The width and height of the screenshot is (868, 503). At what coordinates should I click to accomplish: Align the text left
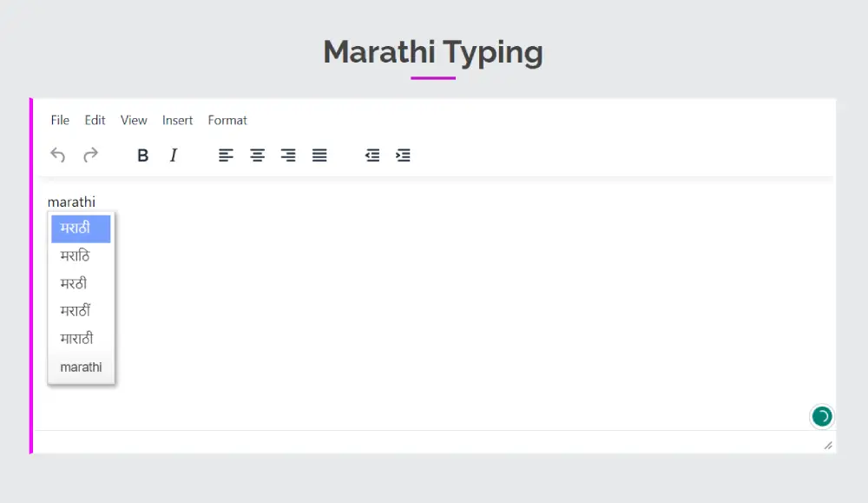point(226,155)
